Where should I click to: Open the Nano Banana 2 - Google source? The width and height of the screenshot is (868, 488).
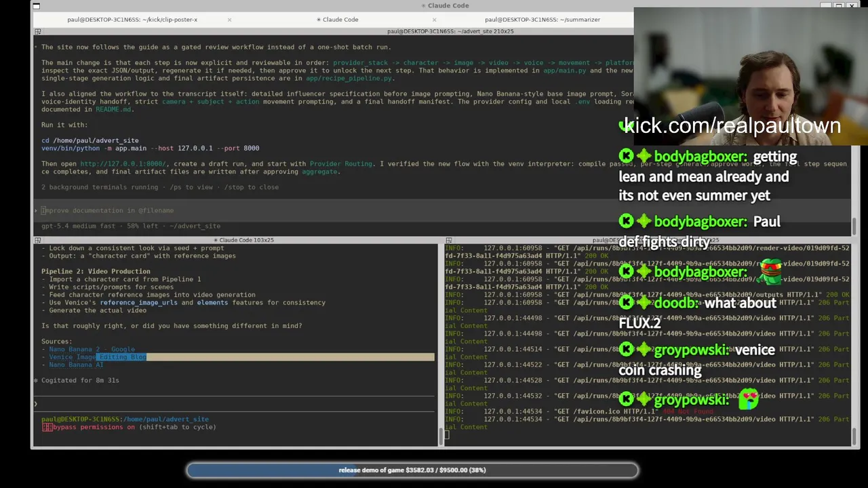[92, 349]
